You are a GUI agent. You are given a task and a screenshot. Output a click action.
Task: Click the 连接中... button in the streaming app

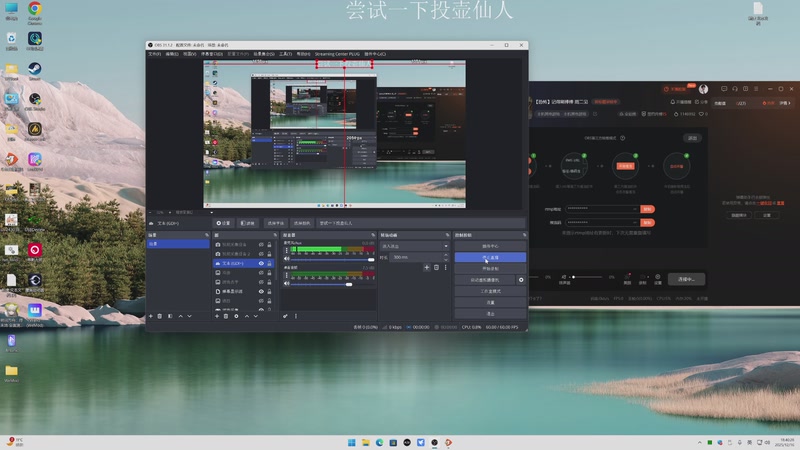[x=686, y=279]
